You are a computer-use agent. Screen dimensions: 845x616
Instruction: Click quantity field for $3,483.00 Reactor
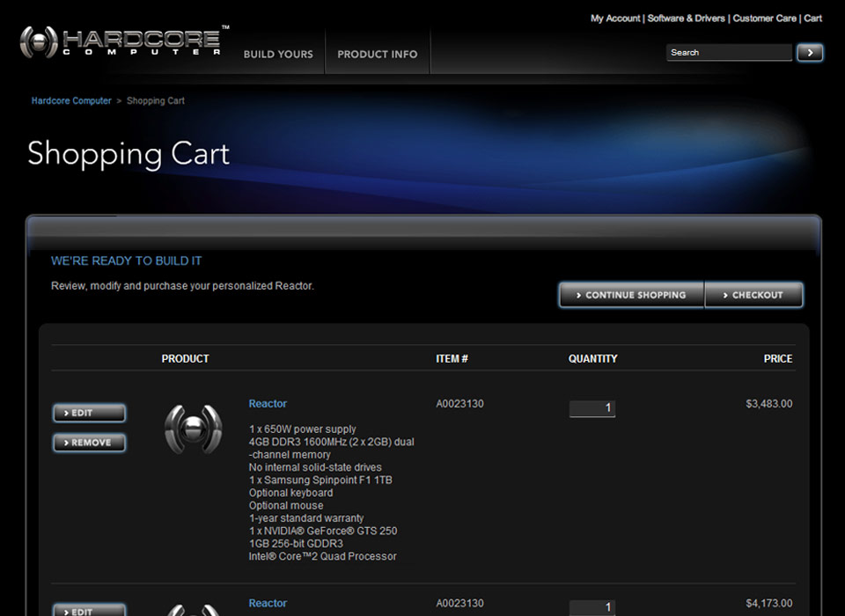(x=591, y=408)
